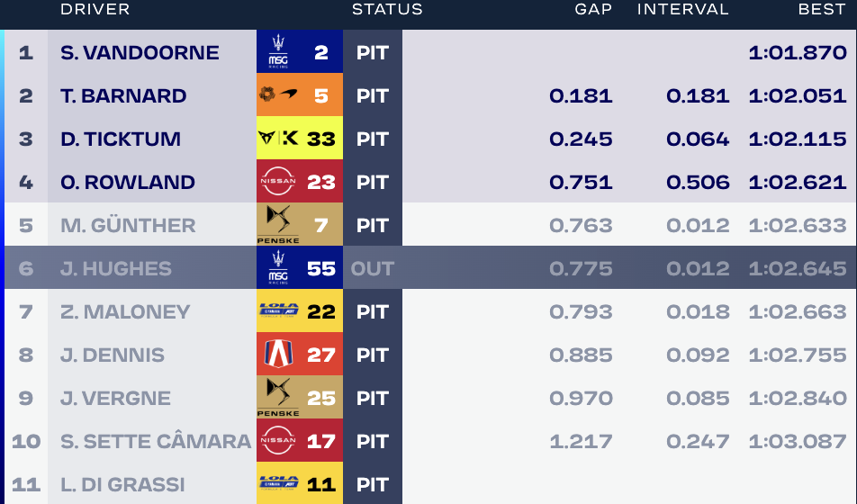Click car number 27 of Dennis
The image size is (857, 504).
pos(320,355)
